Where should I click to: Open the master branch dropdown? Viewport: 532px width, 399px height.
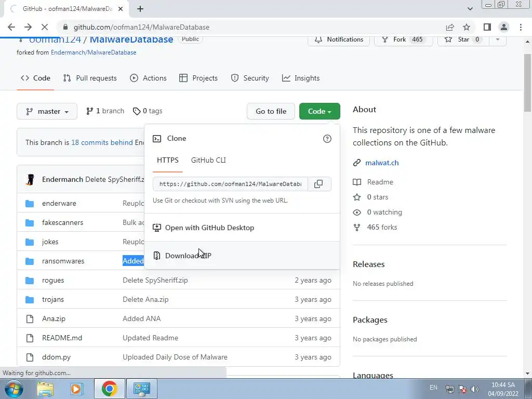click(47, 111)
